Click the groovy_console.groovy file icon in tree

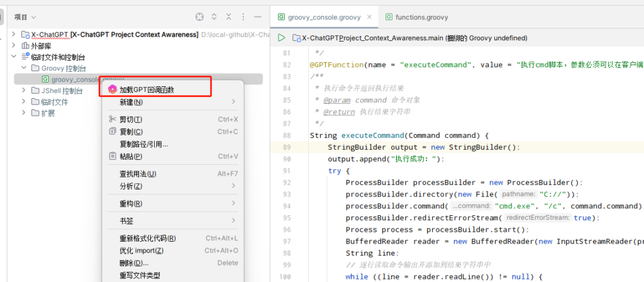coord(45,79)
